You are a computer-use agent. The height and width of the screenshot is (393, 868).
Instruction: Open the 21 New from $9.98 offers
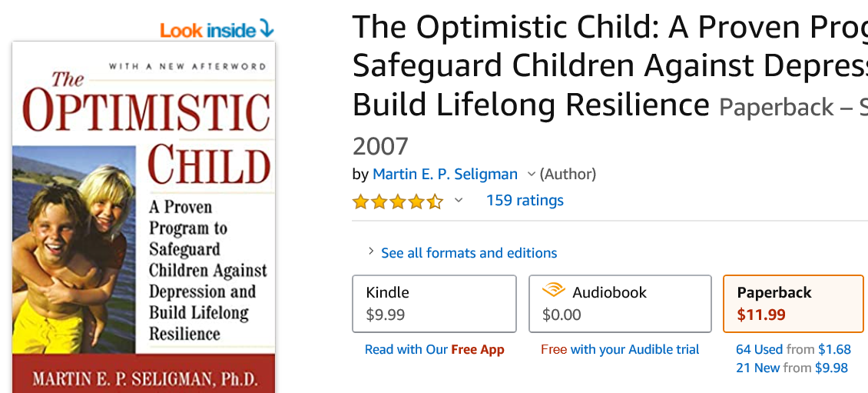(791, 368)
